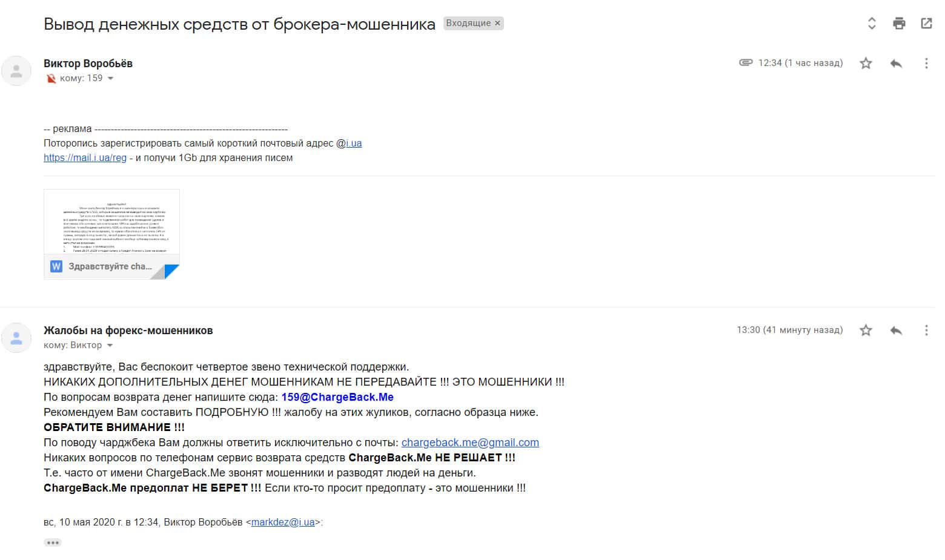The width and height of the screenshot is (945, 560).
Task: Reply to Виктор Воробьёв's message
Action: point(896,63)
